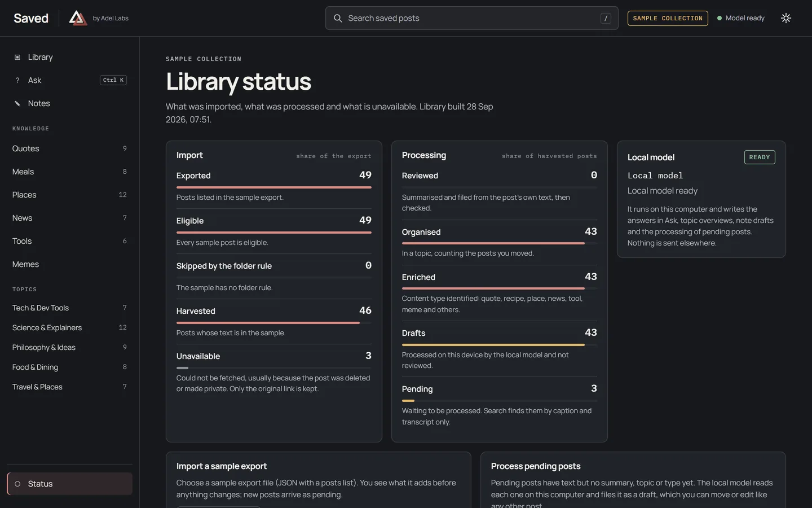Click the SAMPLE COLLECTION badge button
This screenshot has height=508, width=812.
[668, 18]
